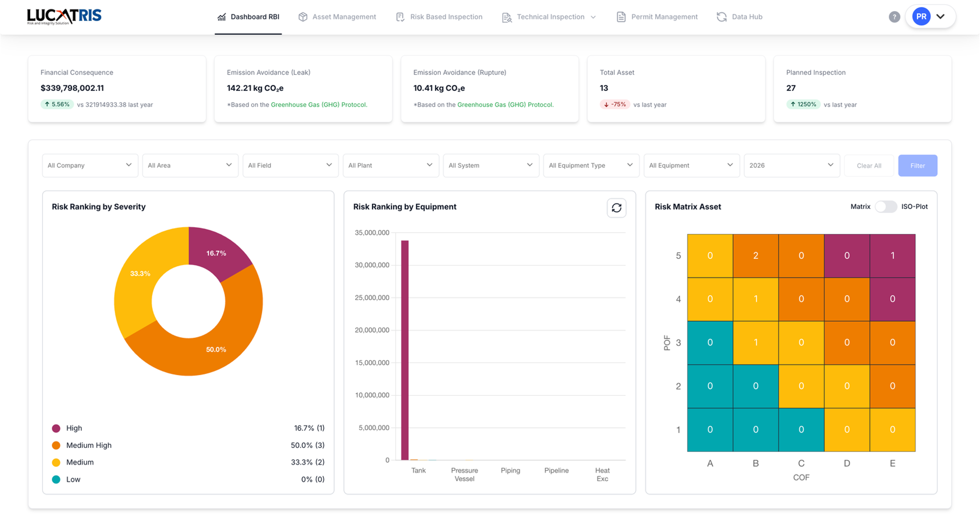Click the PR user avatar
Image resolution: width=980 pixels, height=517 pixels.
pyautogui.click(x=921, y=17)
